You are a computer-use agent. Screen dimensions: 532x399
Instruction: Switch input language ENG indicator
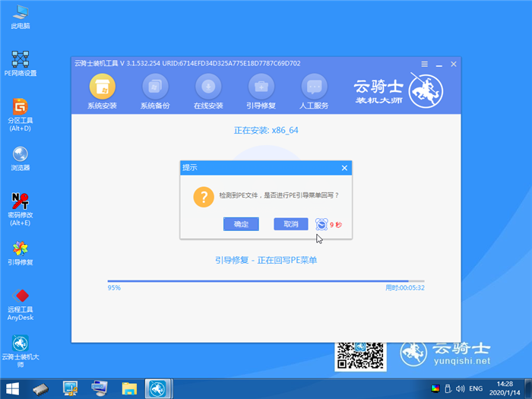pos(476,388)
